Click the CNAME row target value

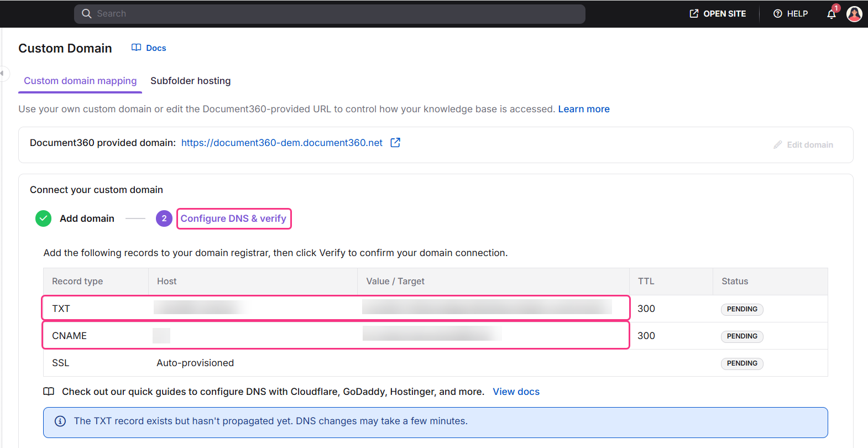coord(432,334)
